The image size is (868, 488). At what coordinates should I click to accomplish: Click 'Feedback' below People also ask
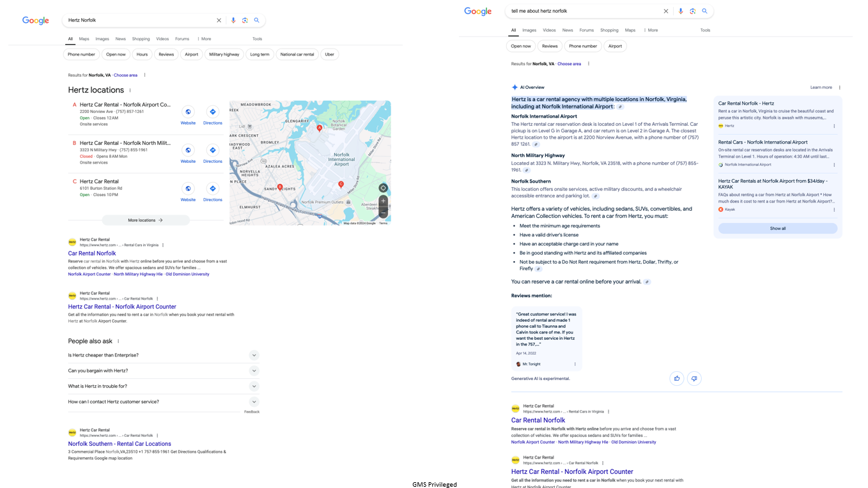[x=252, y=412]
